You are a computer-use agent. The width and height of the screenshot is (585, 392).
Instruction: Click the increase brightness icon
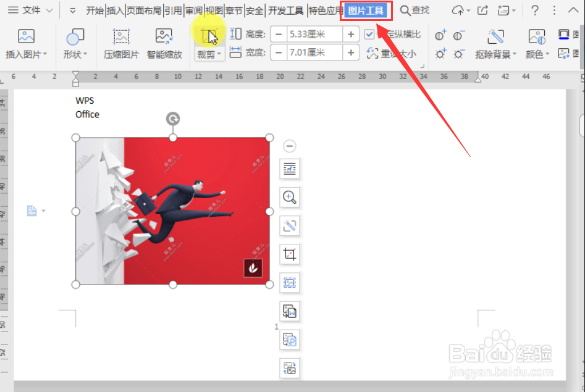click(x=440, y=54)
